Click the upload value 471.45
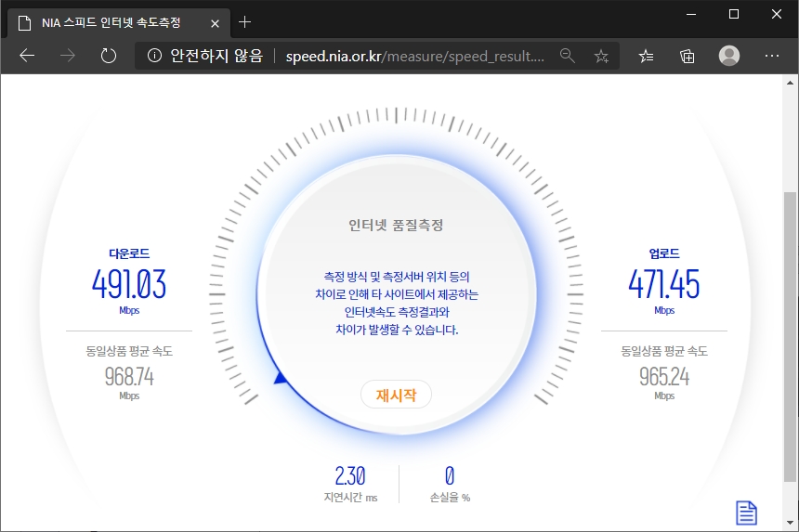The height and width of the screenshot is (532, 799). pos(664,284)
